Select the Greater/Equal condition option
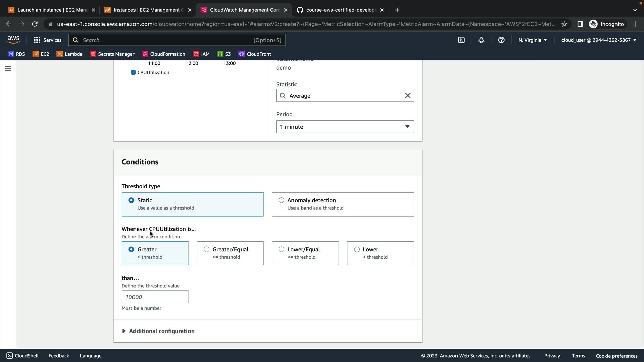This screenshot has width=644, height=362. (207, 249)
